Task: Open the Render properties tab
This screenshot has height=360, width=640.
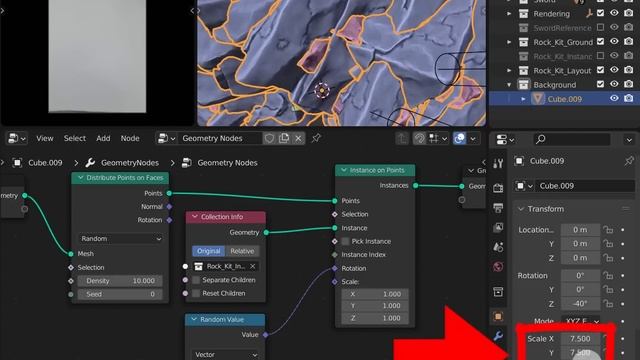Action: [x=498, y=188]
